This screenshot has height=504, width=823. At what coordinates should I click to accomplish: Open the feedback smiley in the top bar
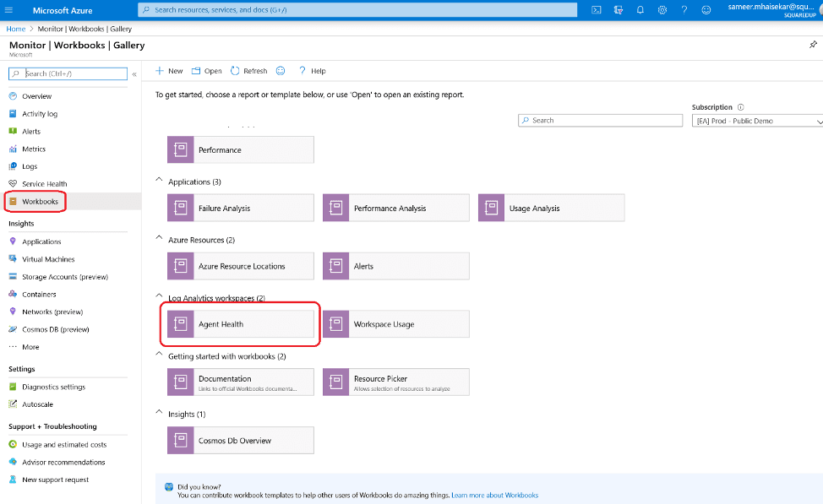(x=706, y=10)
